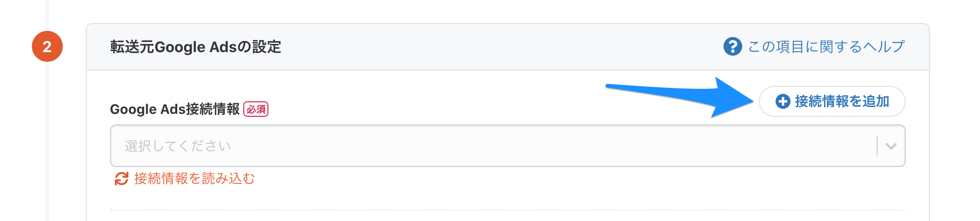Click the vertical divider beside dropdown chevron

click(877, 146)
